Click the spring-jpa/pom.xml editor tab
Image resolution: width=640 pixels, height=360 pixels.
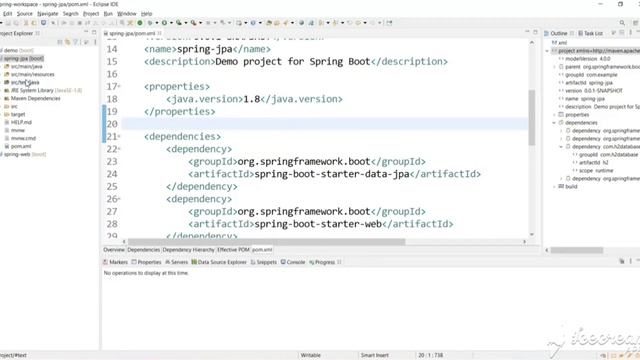click(x=132, y=33)
